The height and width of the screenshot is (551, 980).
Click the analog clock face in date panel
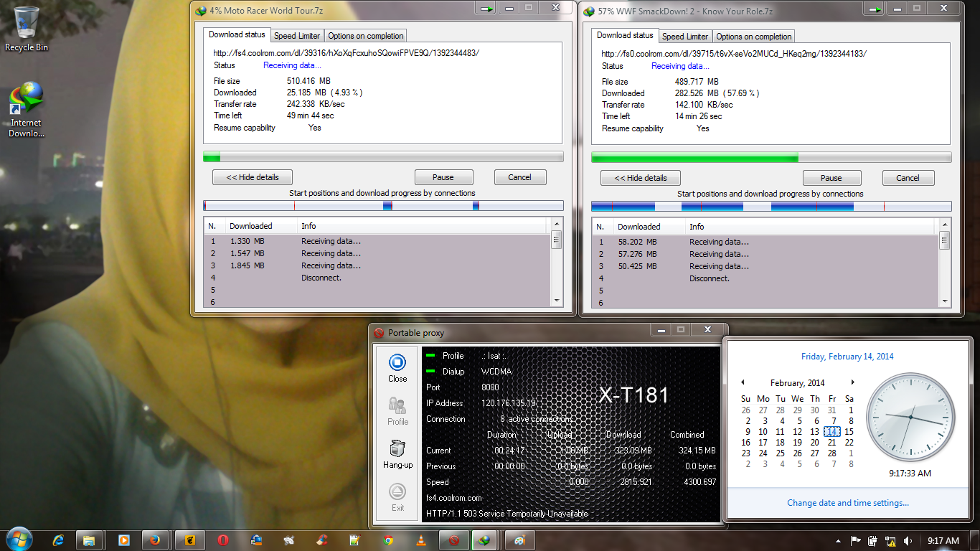(910, 417)
